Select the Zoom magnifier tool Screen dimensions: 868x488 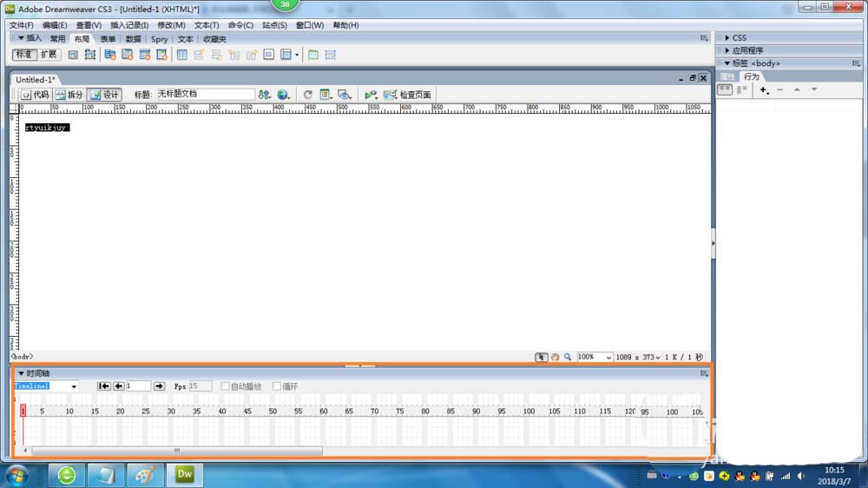click(568, 357)
